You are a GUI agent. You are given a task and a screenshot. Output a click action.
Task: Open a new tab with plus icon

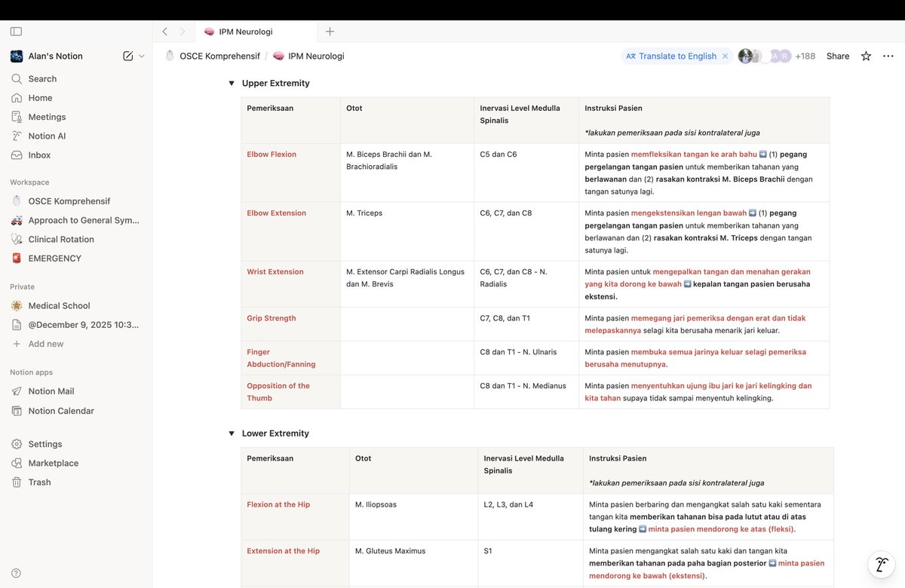pyautogui.click(x=330, y=32)
